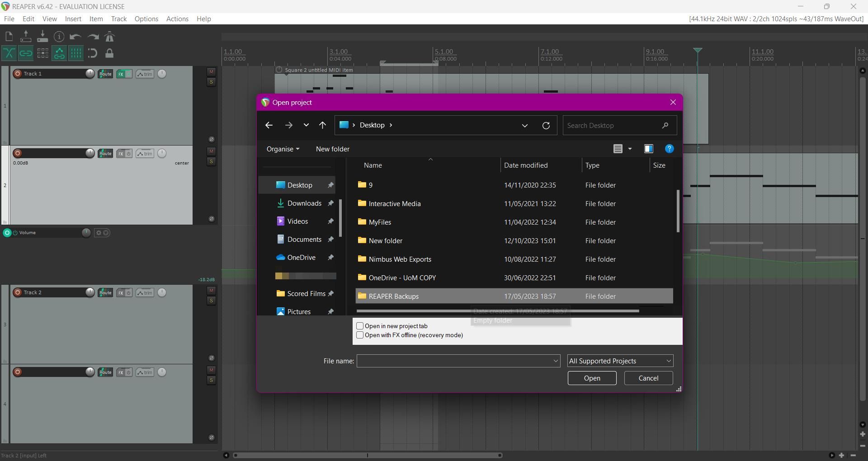Screen dimensions: 868x461
Task: Mute Track 1 with M button
Action: (211, 72)
